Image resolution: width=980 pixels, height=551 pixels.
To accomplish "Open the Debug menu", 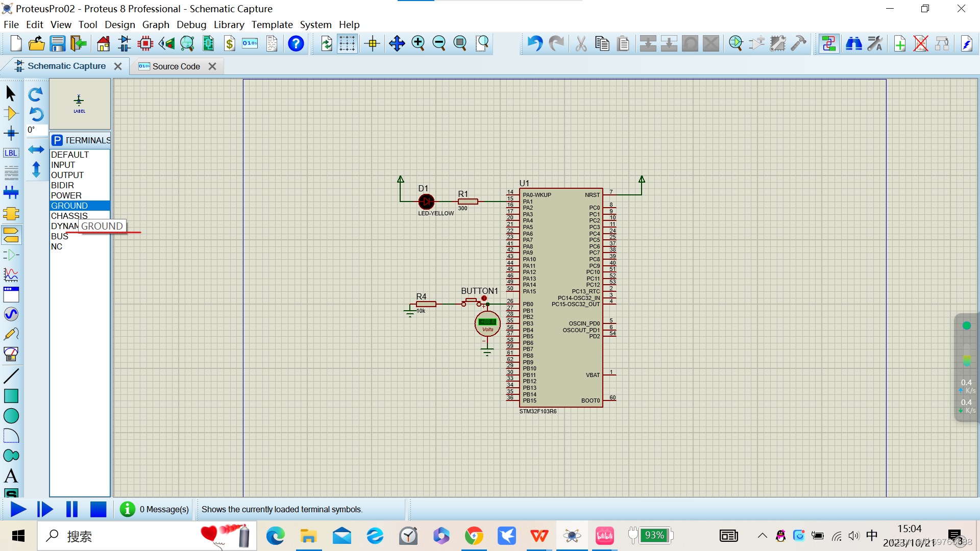I will pyautogui.click(x=191, y=24).
